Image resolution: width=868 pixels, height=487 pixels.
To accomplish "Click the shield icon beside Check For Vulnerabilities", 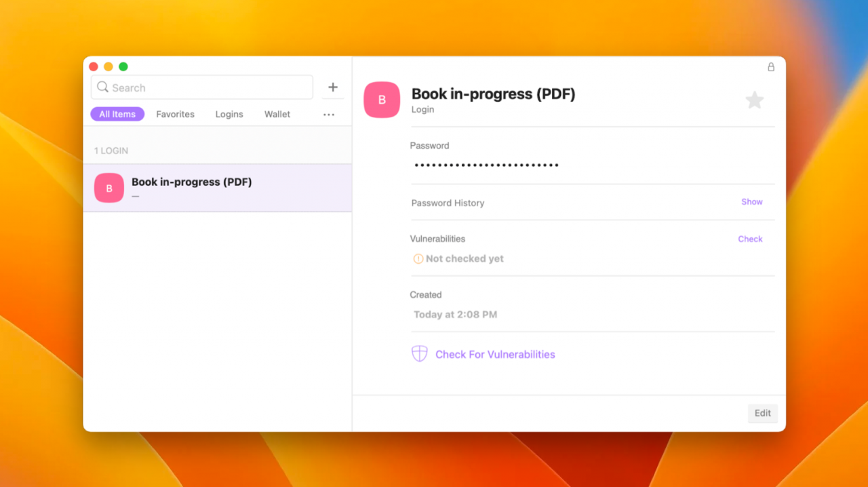I will [x=420, y=353].
